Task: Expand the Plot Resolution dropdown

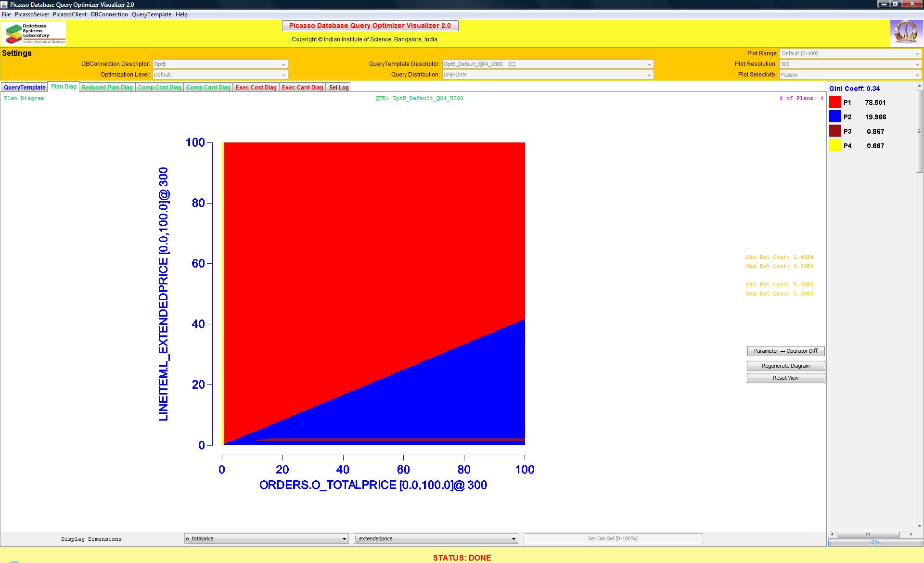Action: 850,64
